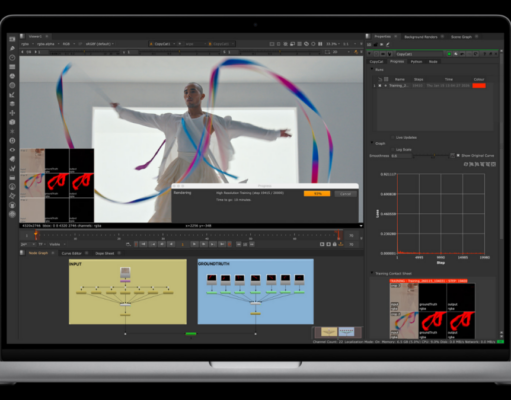Jump to the first frame
The width and height of the screenshot is (511, 400).
coord(143,244)
